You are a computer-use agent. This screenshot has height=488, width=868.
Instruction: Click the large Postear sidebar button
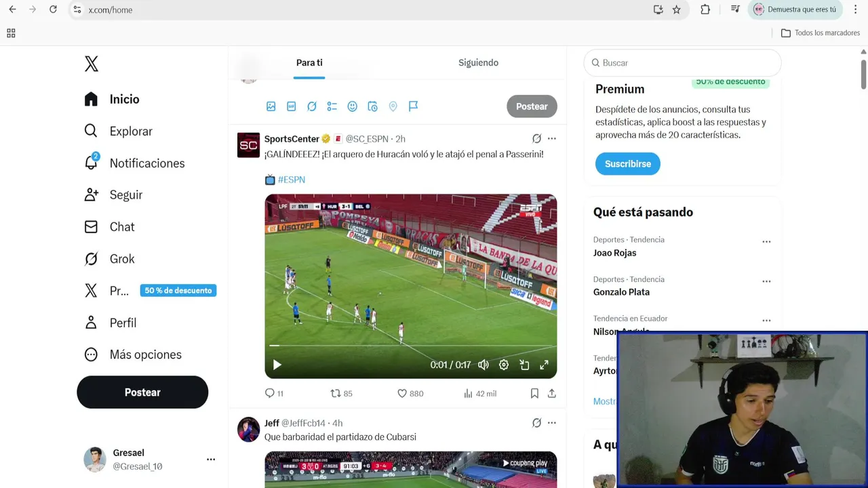(x=142, y=392)
